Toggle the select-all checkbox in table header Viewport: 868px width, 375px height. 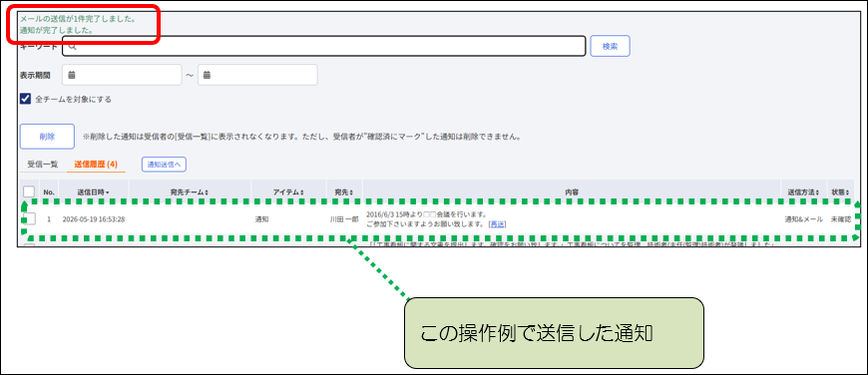coord(29,191)
